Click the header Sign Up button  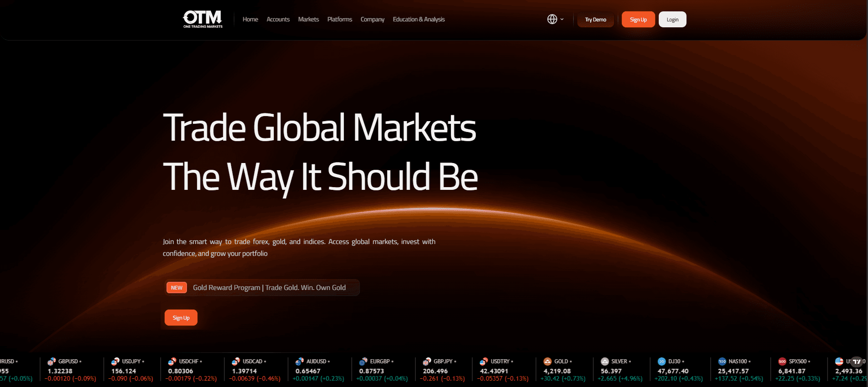click(638, 20)
